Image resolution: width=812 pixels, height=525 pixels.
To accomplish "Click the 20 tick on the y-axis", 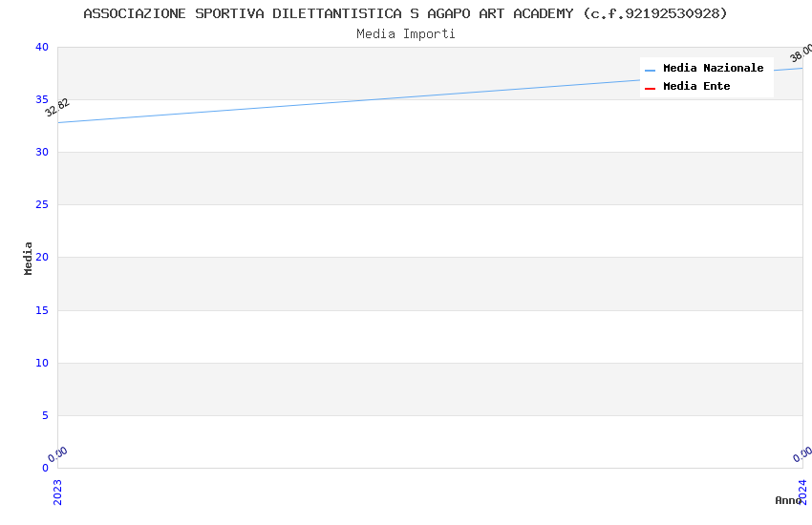I will (41, 257).
